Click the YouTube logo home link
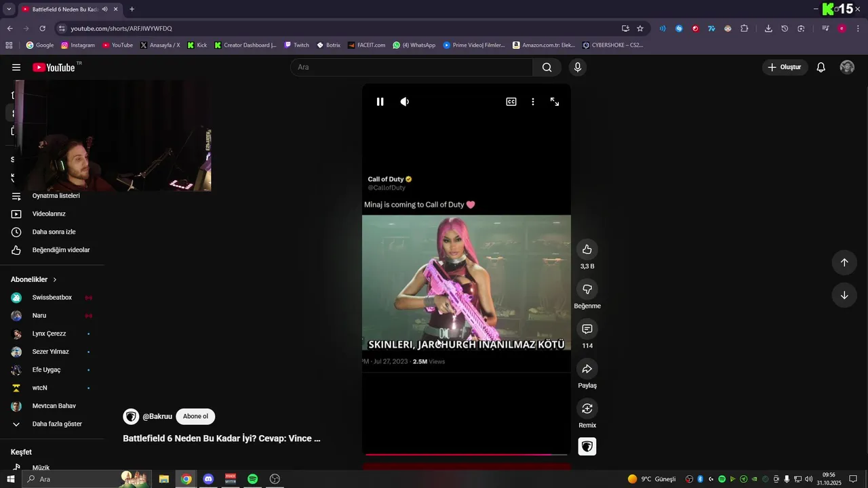Screen dimensions: 868x488 tap(54, 67)
